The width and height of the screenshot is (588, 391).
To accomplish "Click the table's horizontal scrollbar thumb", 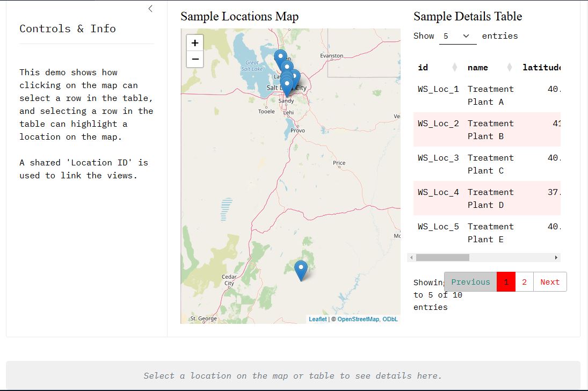I will pyautogui.click(x=442, y=258).
